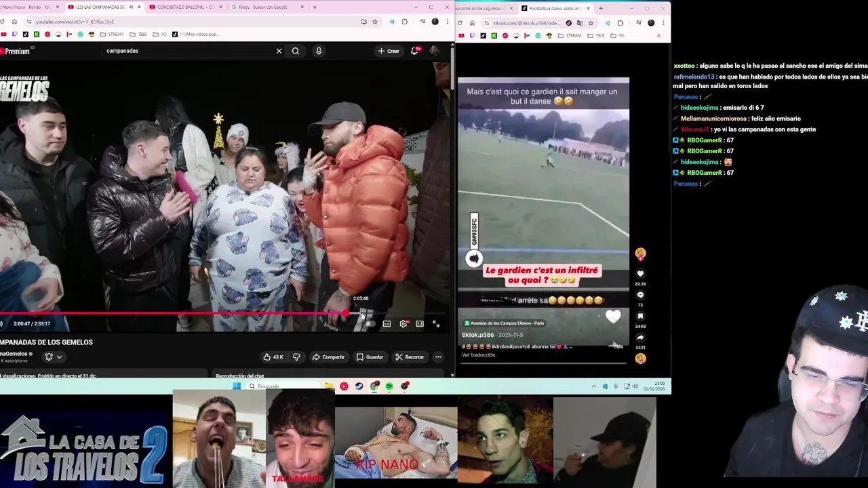Switch YouTube player to theater mode

(420, 324)
